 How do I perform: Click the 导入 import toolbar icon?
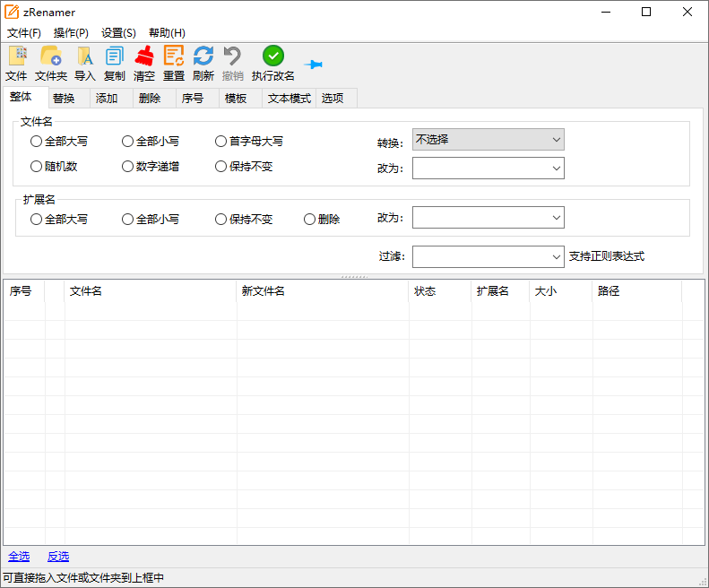click(x=84, y=56)
